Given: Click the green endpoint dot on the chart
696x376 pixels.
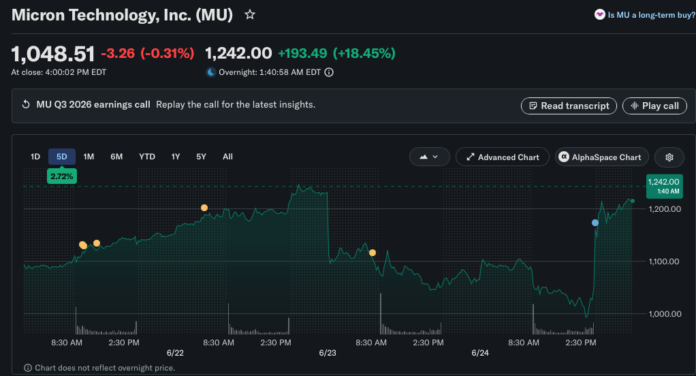Looking at the screenshot, I should click(x=633, y=201).
